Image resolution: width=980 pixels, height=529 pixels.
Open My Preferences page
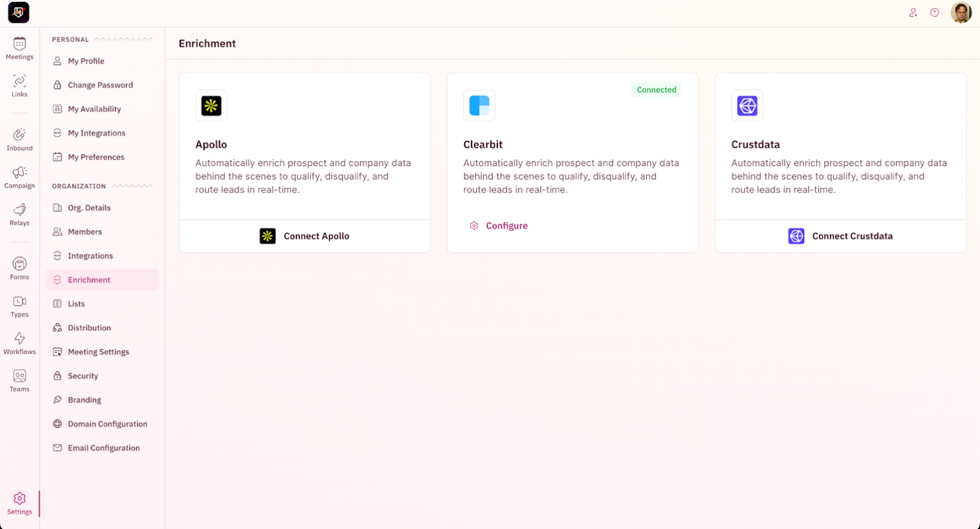tap(102, 157)
